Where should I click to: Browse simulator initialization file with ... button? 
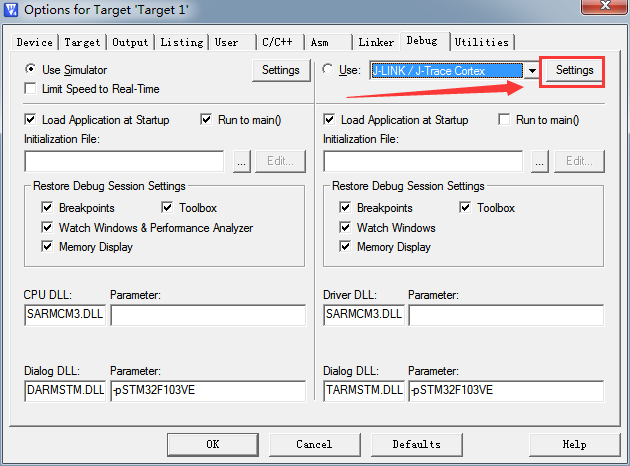tap(241, 161)
